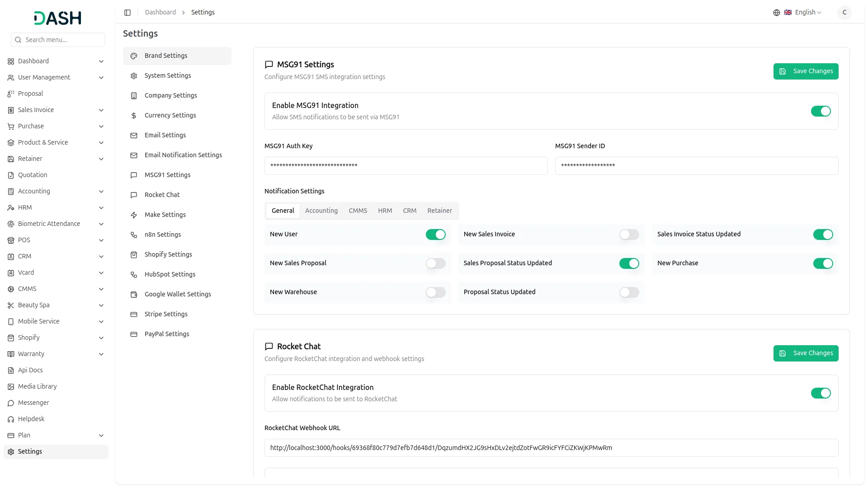
Task: Click the Stripe Settings card icon
Action: (134, 314)
